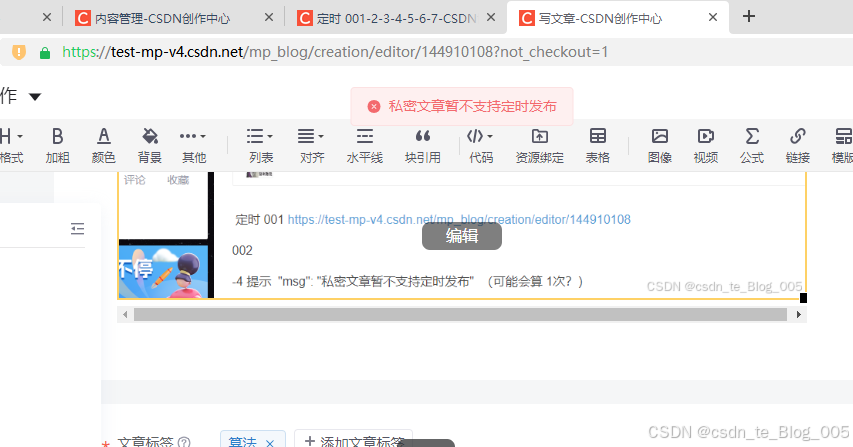Click the 编辑 overlay button on image
The image size is (853, 447).
(x=462, y=235)
